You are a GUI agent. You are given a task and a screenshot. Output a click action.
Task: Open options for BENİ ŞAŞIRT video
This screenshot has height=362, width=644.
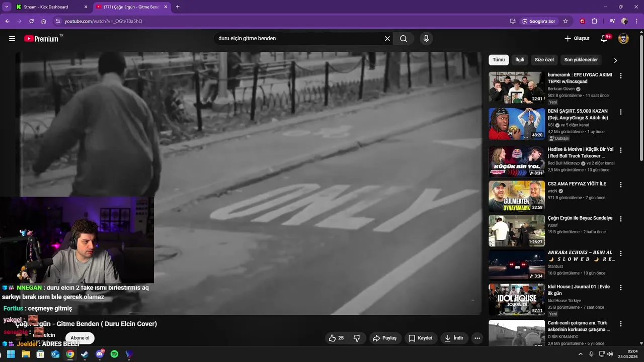[x=620, y=112]
